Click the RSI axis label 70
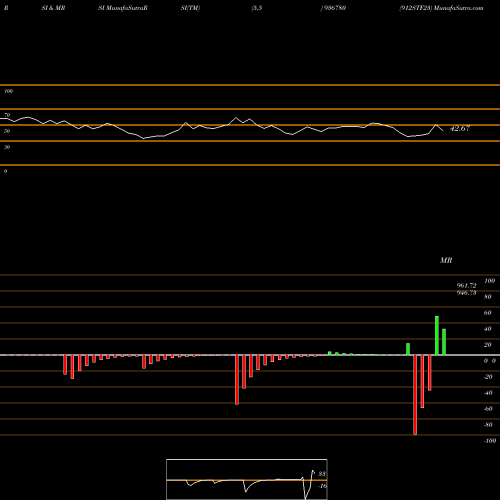Screen dimensions: 500x500 point(7,115)
